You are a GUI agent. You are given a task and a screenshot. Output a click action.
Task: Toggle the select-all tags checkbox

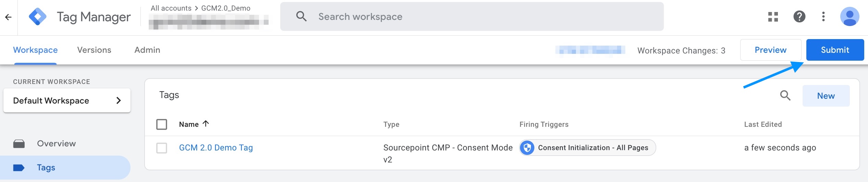(x=162, y=124)
